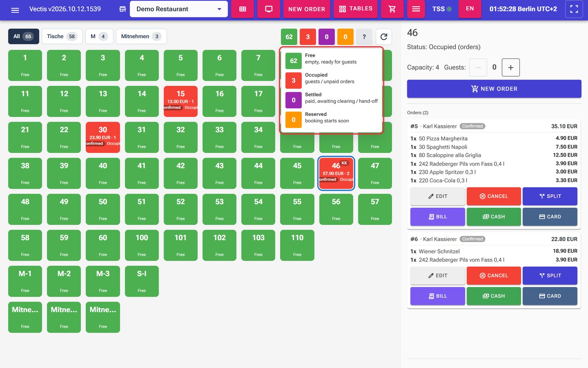588x368 pixels.
Task: Print bill for order #5
Action: (437, 217)
